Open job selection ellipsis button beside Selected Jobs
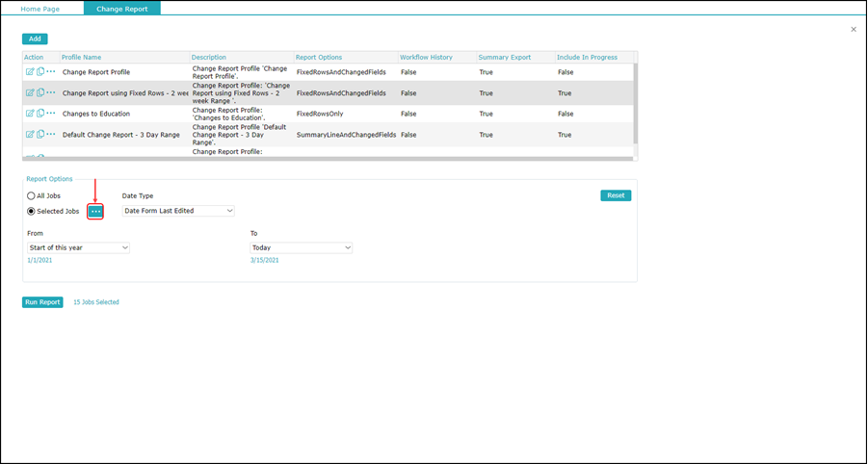The image size is (868, 464). point(95,211)
